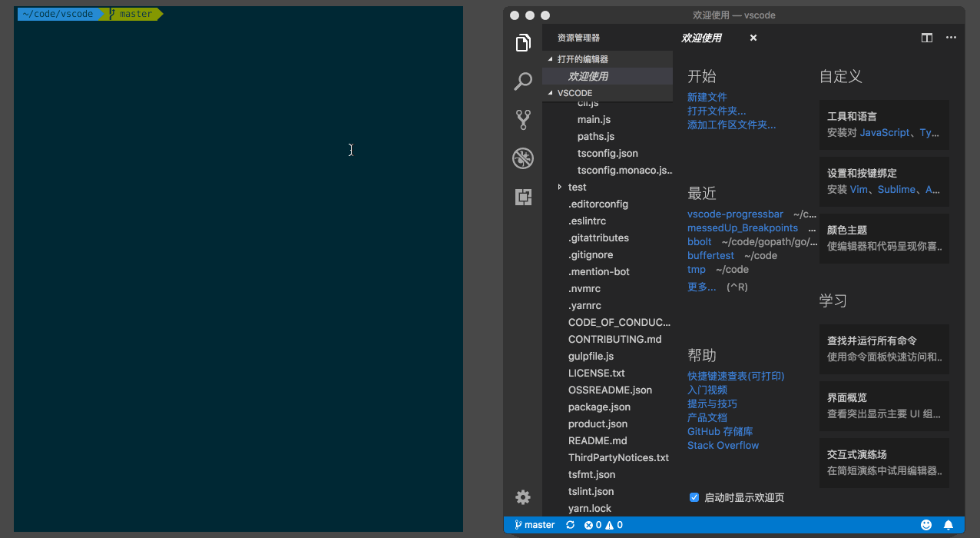Click the notification bell in status bar
Viewport: 980px width, 538px height.
[x=949, y=525]
